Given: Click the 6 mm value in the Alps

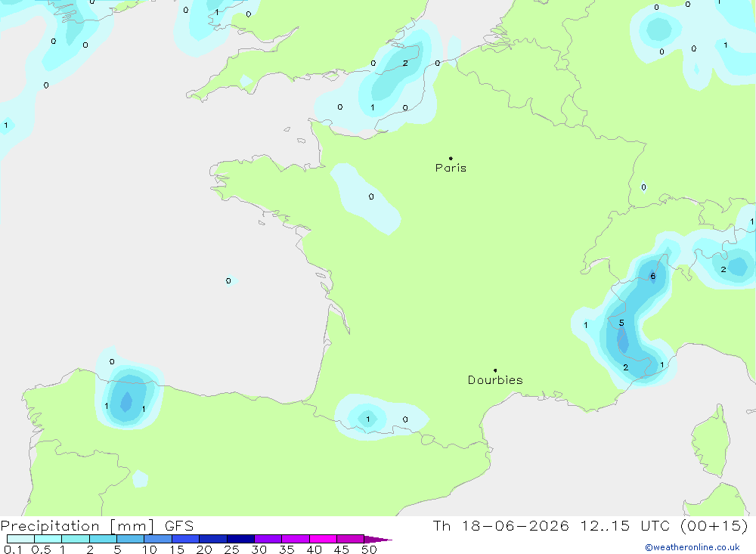Looking at the screenshot, I should tap(653, 277).
